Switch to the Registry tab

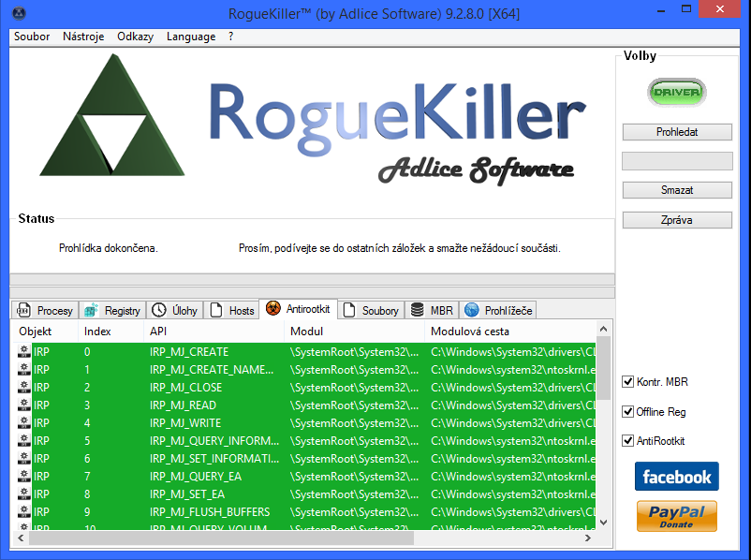tap(112, 310)
